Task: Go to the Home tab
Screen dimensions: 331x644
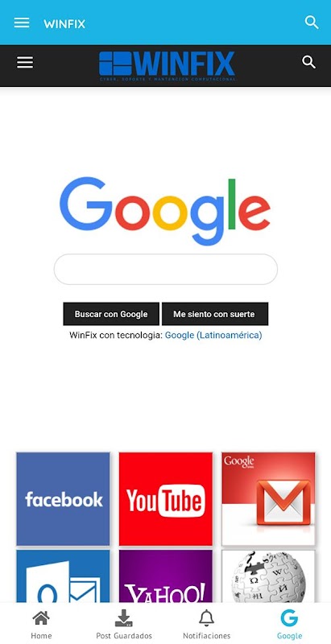Action: [41, 625]
